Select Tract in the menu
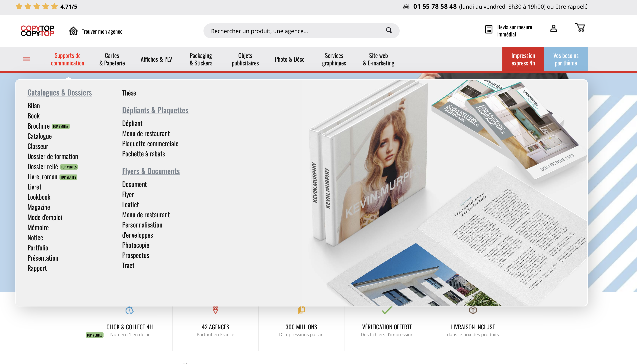Viewport: 637px width, 364px height. pyautogui.click(x=128, y=266)
